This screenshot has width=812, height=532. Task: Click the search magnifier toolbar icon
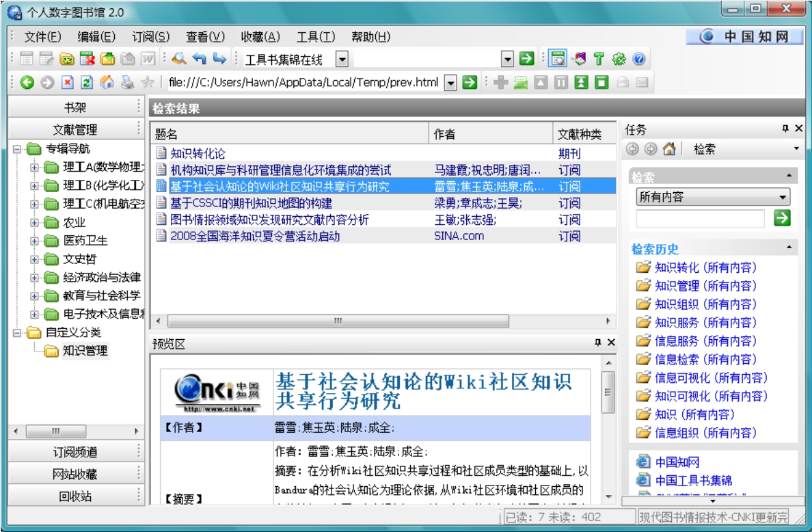179,59
